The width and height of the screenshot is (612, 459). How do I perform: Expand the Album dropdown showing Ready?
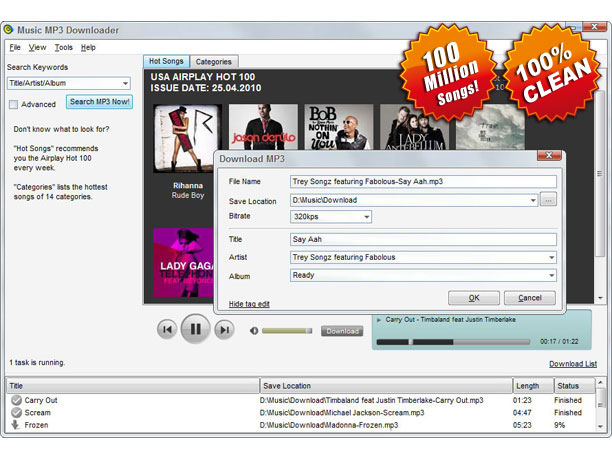[x=549, y=276]
